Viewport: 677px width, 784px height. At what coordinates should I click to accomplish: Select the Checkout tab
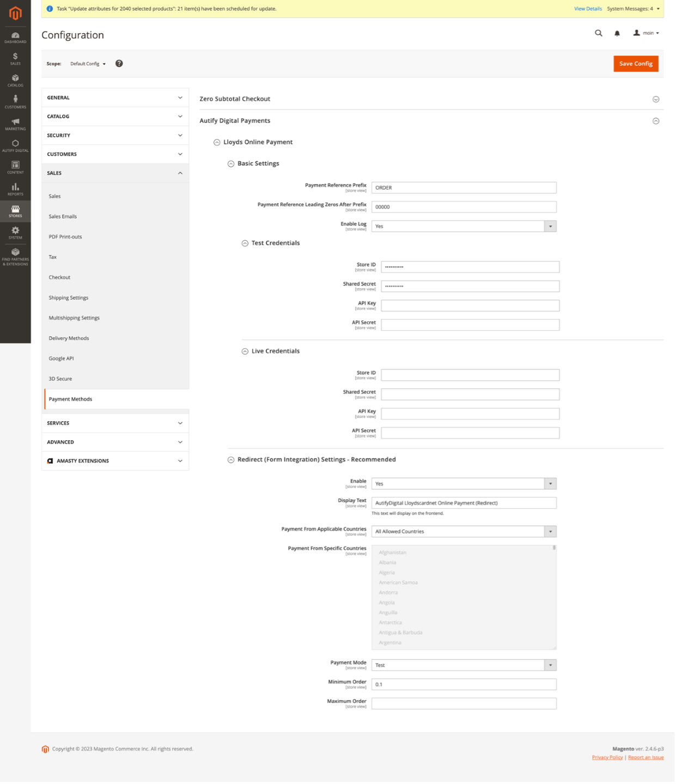(117, 277)
